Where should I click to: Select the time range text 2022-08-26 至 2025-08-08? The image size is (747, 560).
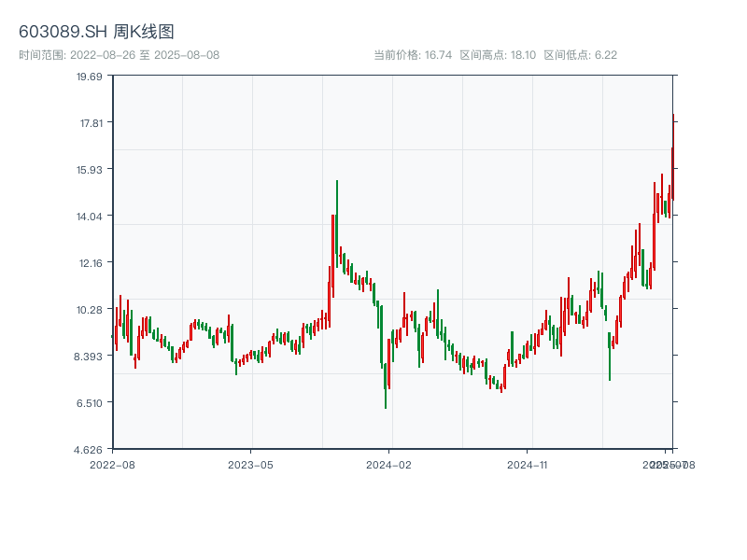[x=145, y=55]
